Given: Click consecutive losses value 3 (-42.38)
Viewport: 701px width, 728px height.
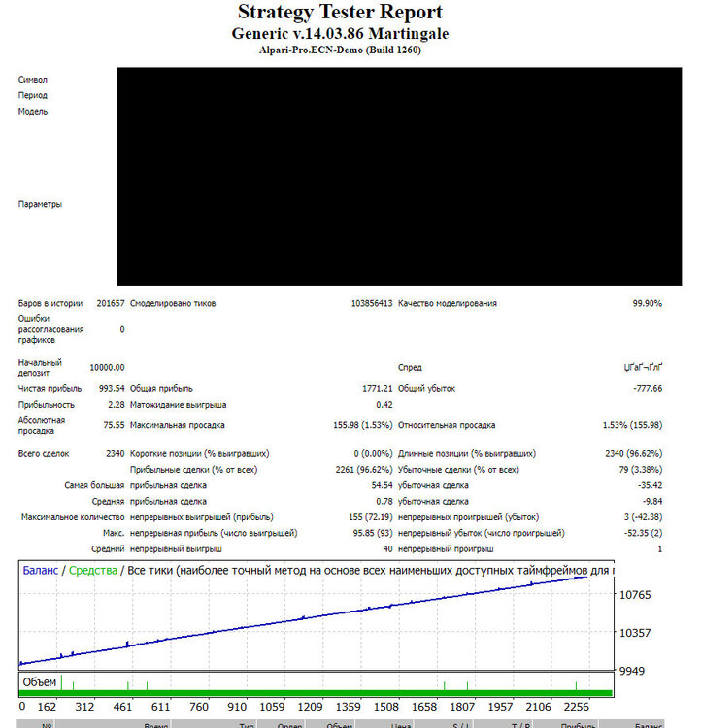Looking at the screenshot, I should [x=643, y=517].
